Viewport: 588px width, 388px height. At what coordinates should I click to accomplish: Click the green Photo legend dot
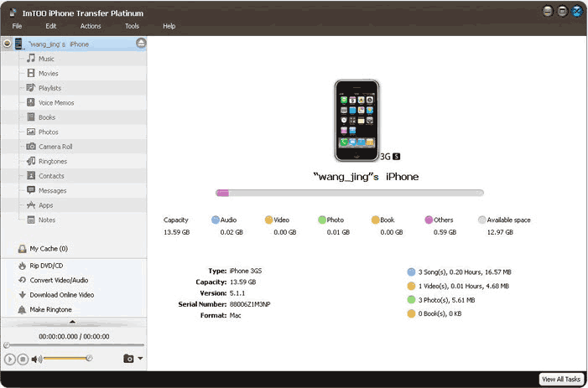[322, 220]
